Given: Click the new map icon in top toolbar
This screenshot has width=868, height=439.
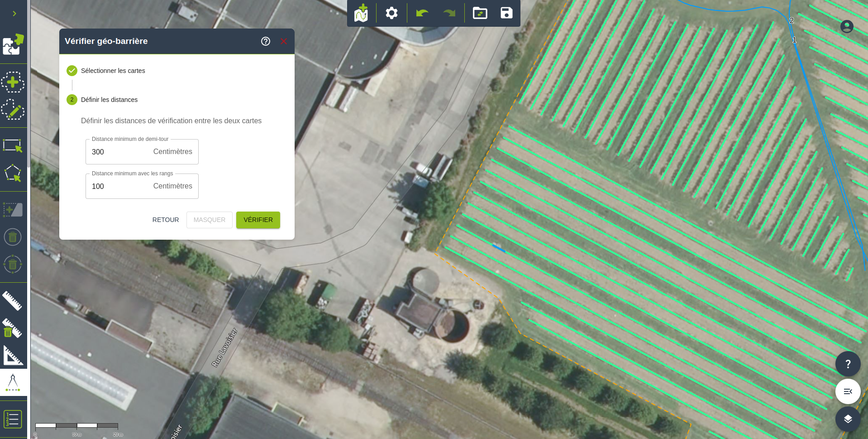Looking at the screenshot, I should click(361, 13).
